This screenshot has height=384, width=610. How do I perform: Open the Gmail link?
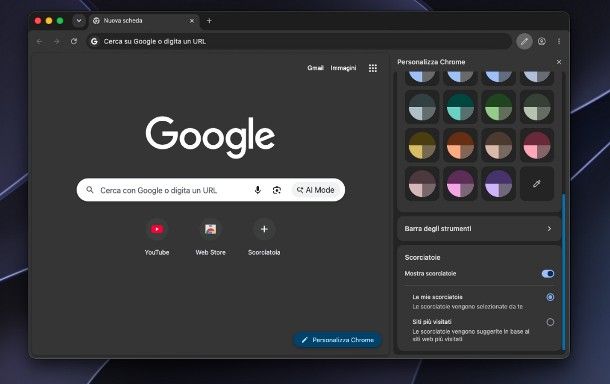[x=315, y=68]
